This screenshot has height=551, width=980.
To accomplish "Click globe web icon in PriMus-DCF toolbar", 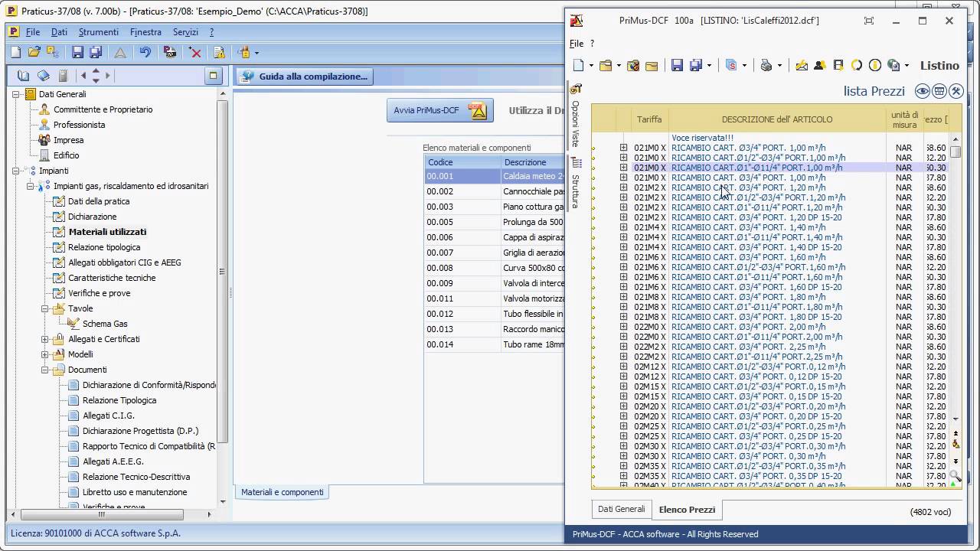I will [x=893, y=66].
